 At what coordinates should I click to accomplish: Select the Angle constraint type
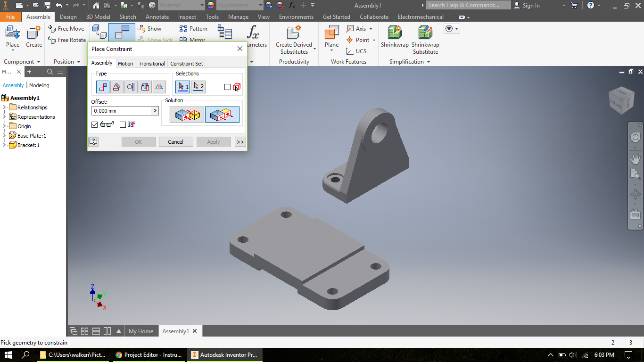pos(116,86)
